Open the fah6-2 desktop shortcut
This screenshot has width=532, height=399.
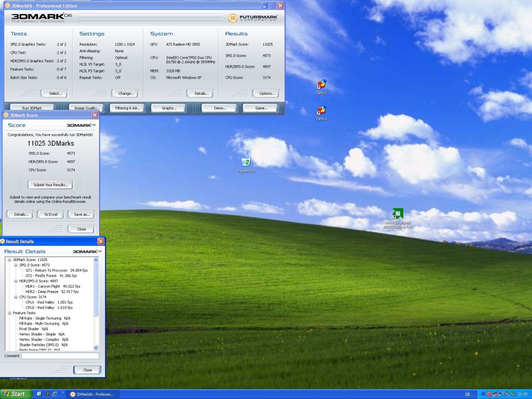pyautogui.click(x=321, y=113)
